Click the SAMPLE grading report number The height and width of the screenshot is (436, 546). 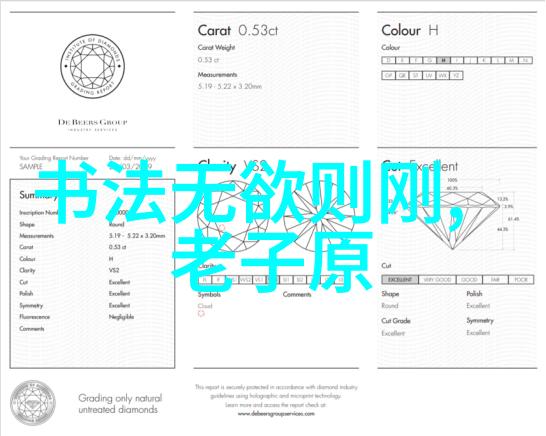(31, 167)
